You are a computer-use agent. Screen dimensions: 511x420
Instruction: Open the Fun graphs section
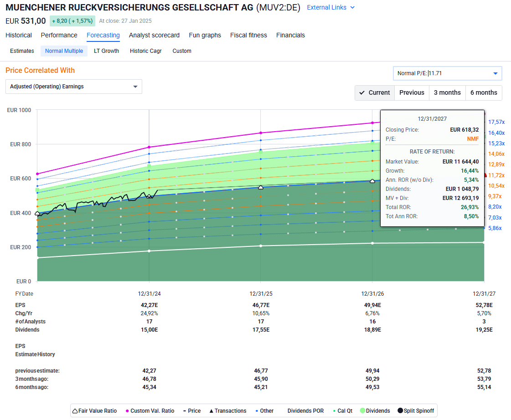[x=205, y=35]
